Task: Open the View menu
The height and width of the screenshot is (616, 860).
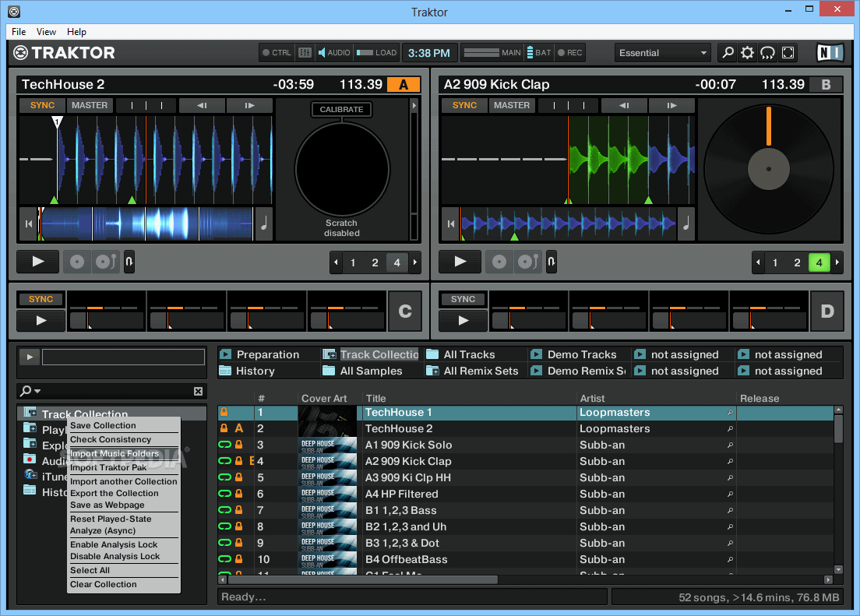Action: coord(46,32)
